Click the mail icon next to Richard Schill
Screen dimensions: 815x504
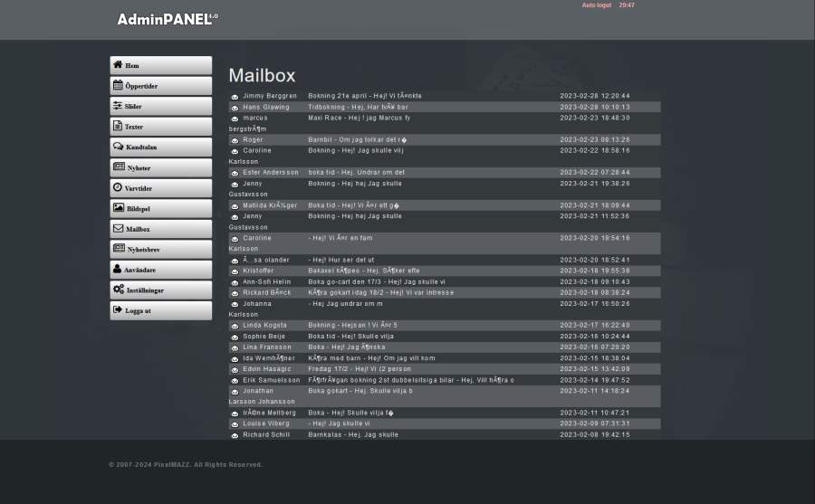click(x=235, y=435)
